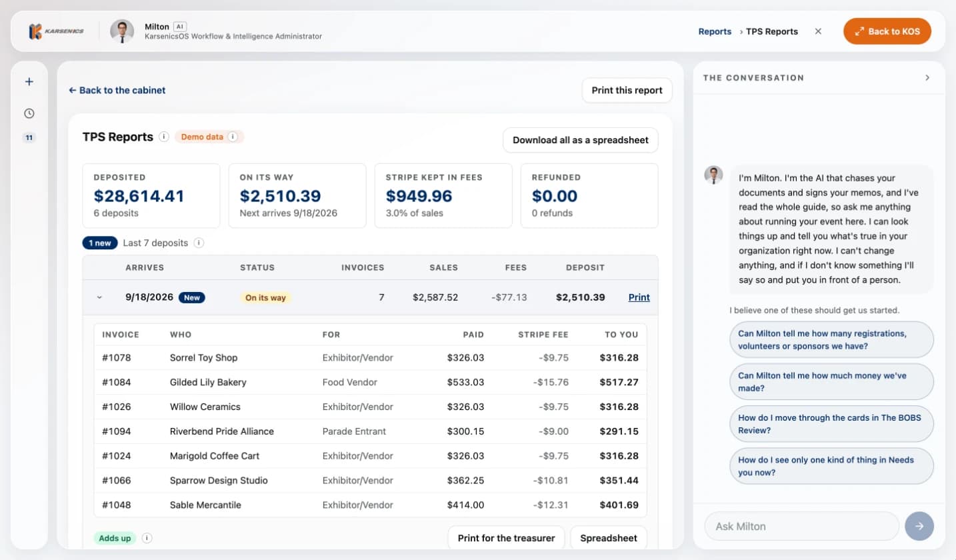Click the Stripe Fee column header
This screenshot has width=956, height=560.
[x=543, y=335]
